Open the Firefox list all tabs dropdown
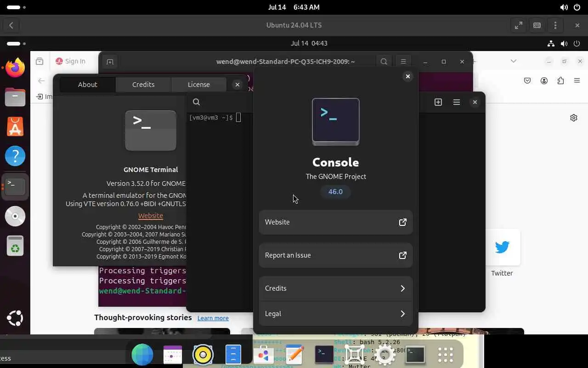 tap(514, 61)
